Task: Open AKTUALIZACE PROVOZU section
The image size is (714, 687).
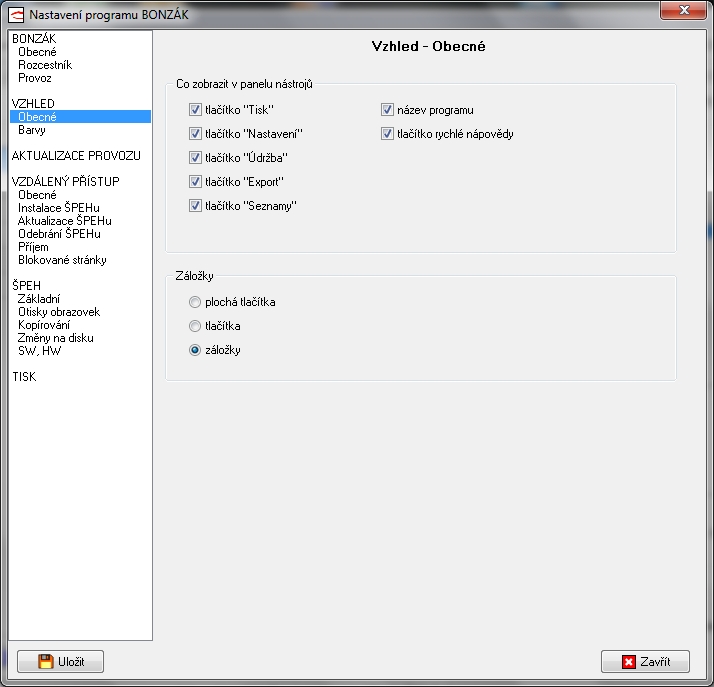Action: [76, 156]
